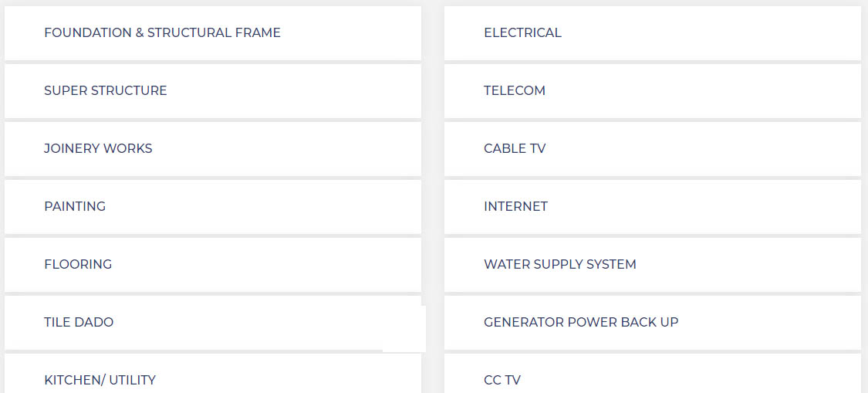Image resolution: width=868 pixels, height=393 pixels.
Task: Click the Painting heading text
Action: [x=75, y=206]
